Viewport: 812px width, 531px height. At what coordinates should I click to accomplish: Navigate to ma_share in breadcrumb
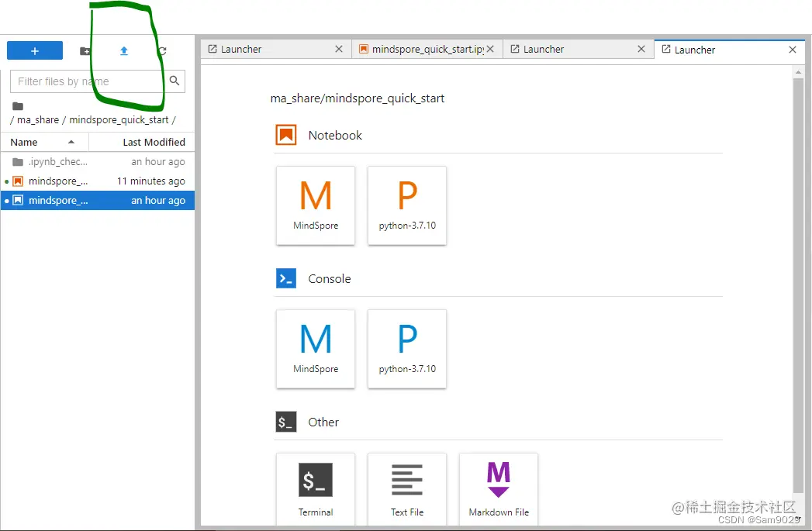click(x=38, y=120)
